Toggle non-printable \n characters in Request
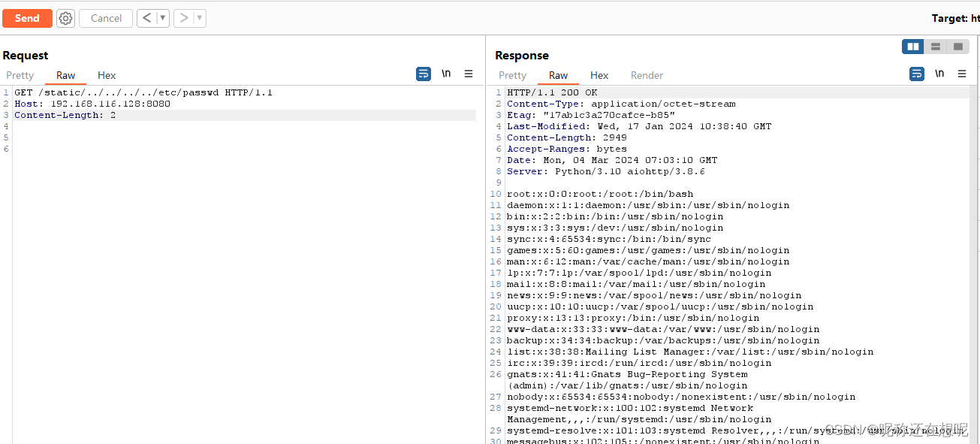 (x=446, y=74)
